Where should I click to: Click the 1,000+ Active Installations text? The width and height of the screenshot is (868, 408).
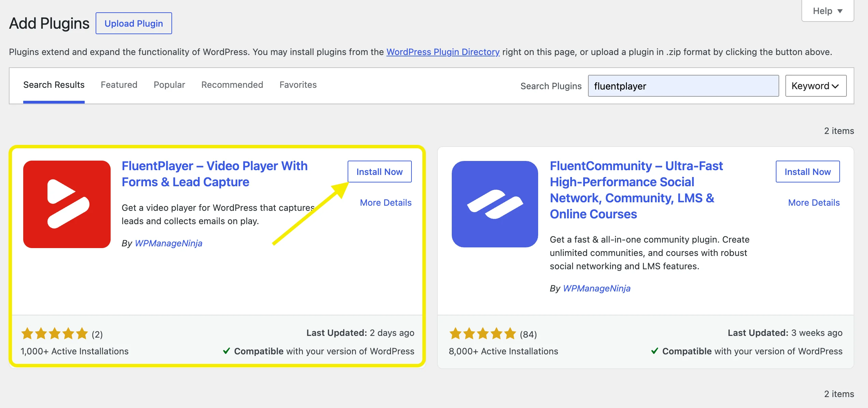(x=74, y=351)
